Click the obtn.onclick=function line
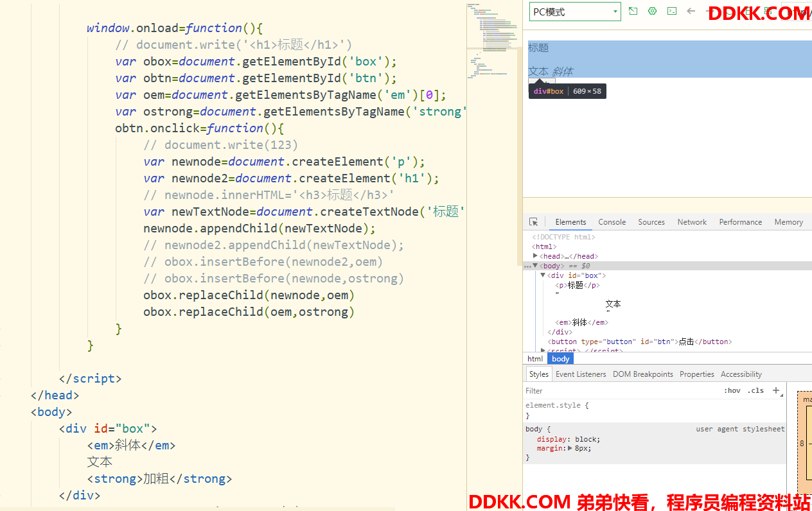The height and width of the screenshot is (511, 812). (x=199, y=128)
